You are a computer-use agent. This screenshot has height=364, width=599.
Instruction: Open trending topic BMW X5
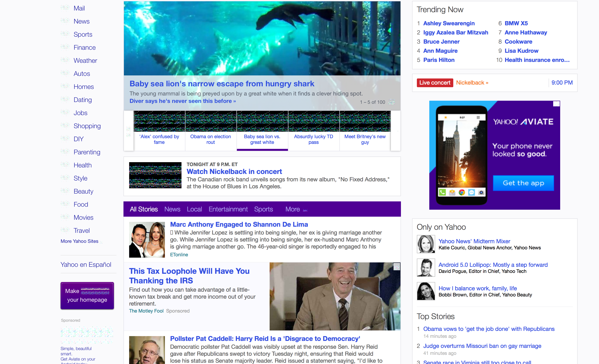(x=516, y=23)
